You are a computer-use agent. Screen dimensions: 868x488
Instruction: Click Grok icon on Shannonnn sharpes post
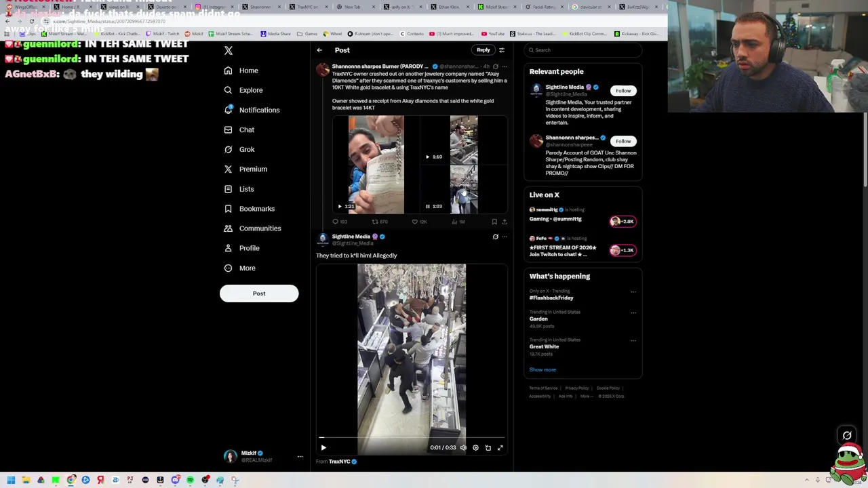click(x=496, y=66)
